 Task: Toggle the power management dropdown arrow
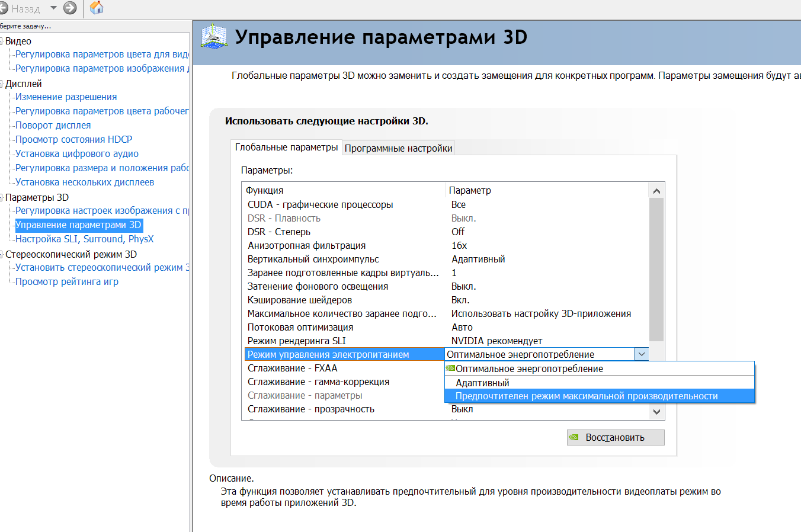tap(642, 354)
